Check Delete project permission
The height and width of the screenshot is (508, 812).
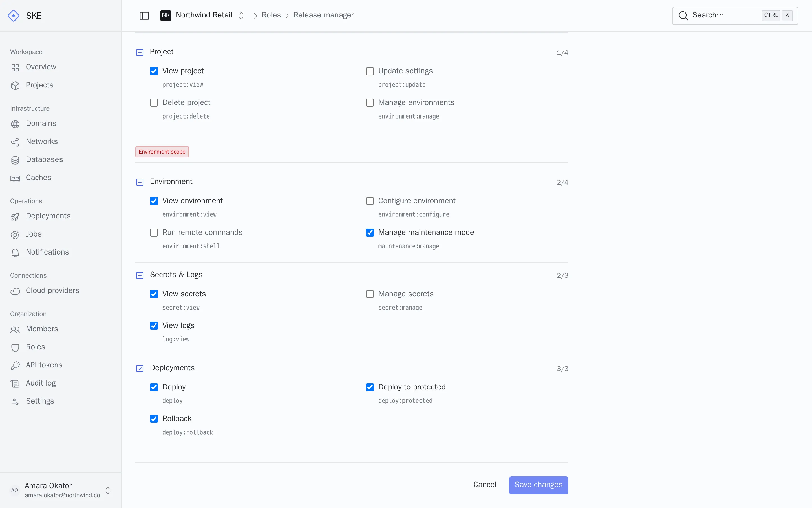tap(154, 102)
